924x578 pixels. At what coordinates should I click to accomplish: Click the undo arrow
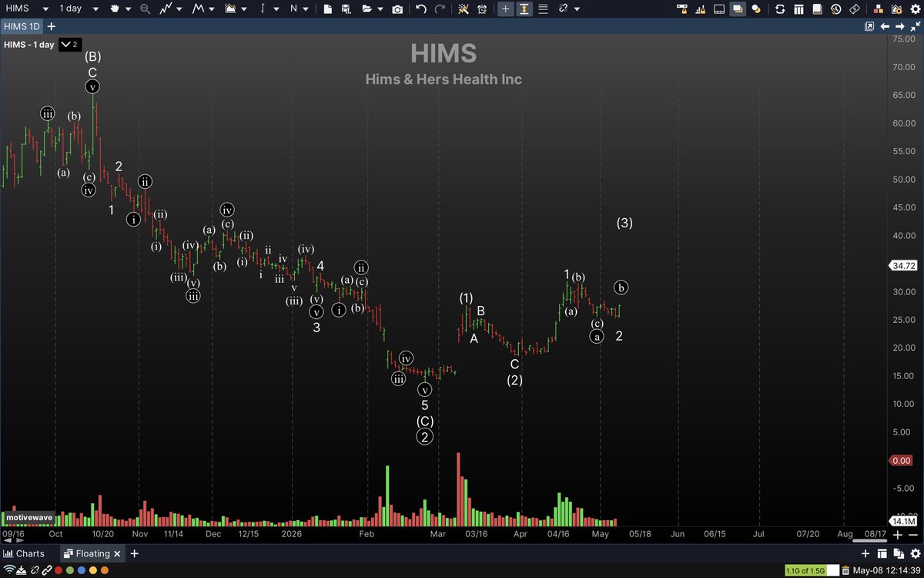coord(420,8)
